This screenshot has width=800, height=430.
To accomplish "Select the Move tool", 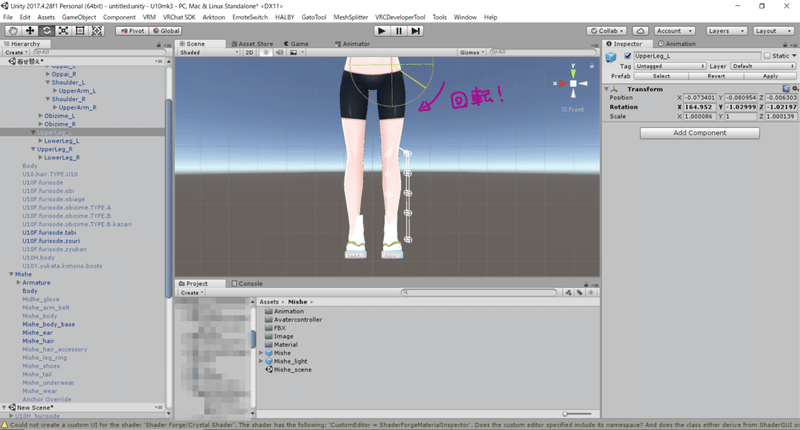I will (30, 31).
